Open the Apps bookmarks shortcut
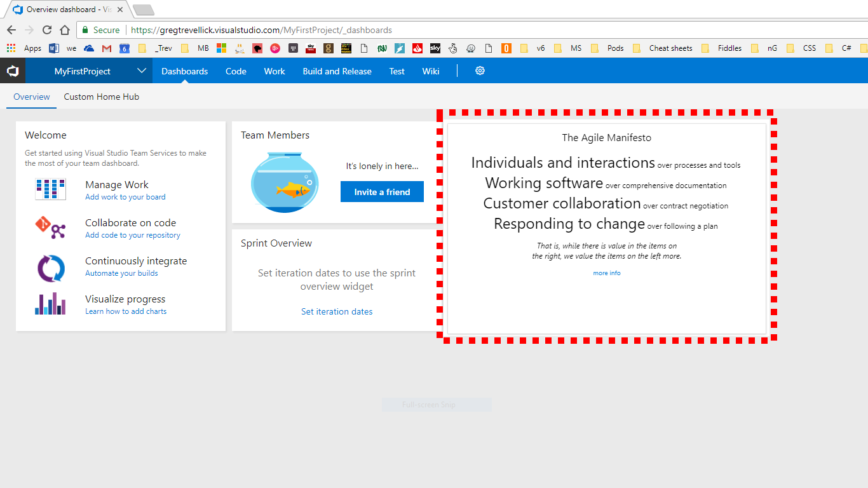This screenshot has height=488, width=868. pos(24,48)
